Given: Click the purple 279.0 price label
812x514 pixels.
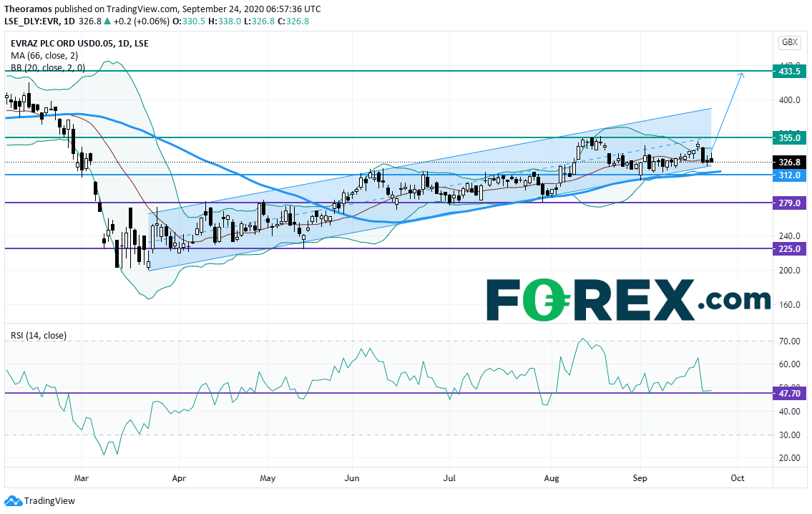Looking at the screenshot, I should [x=790, y=203].
